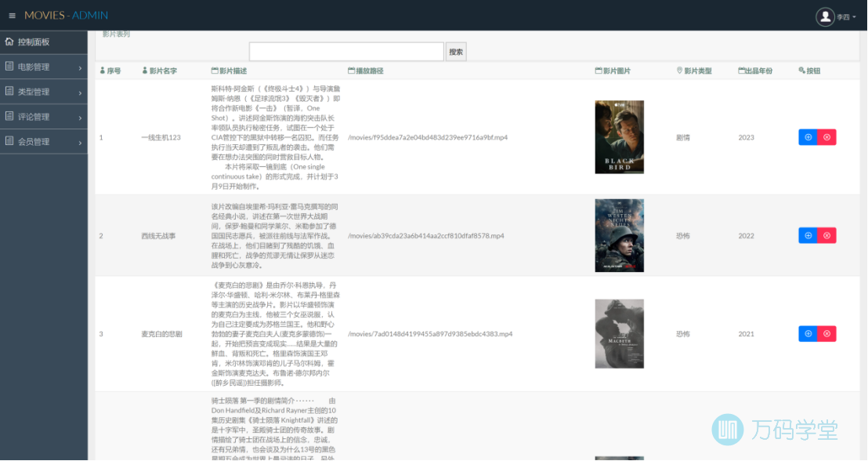
Task: Open the 西线无战事 poster thumbnail
Action: (x=620, y=235)
